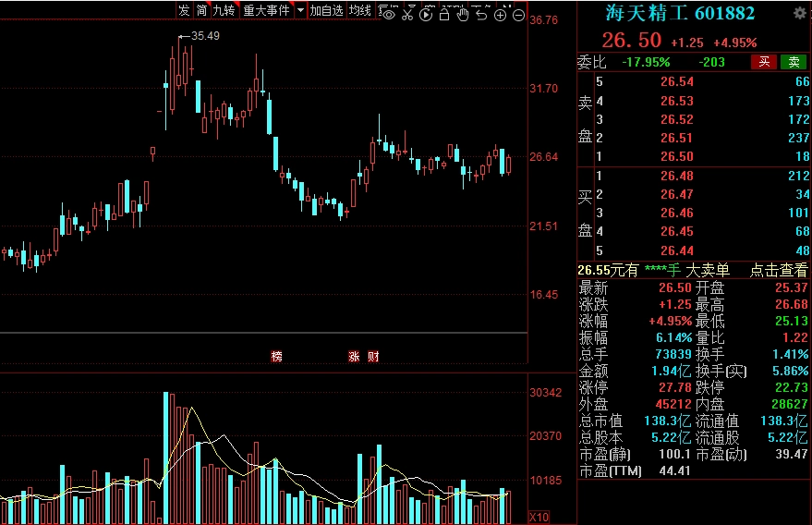Open the settings gear beside stock name

coord(799,13)
